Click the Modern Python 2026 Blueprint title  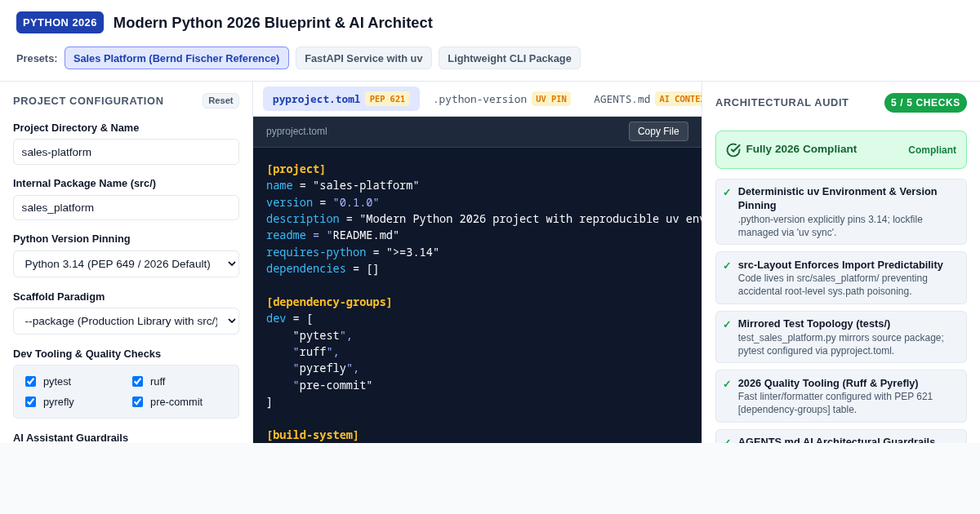pos(273,23)
